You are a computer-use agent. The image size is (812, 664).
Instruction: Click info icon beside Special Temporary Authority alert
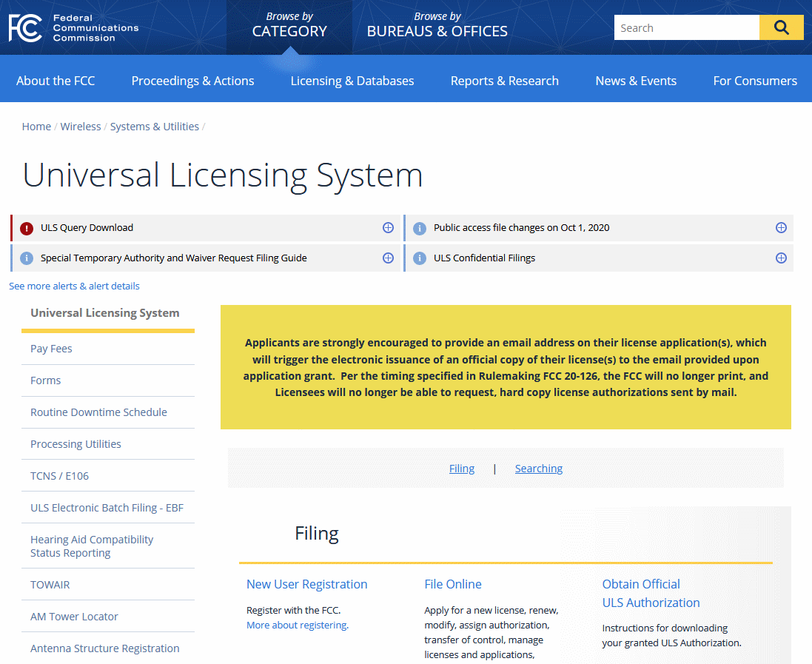click(x=27, y=258)
